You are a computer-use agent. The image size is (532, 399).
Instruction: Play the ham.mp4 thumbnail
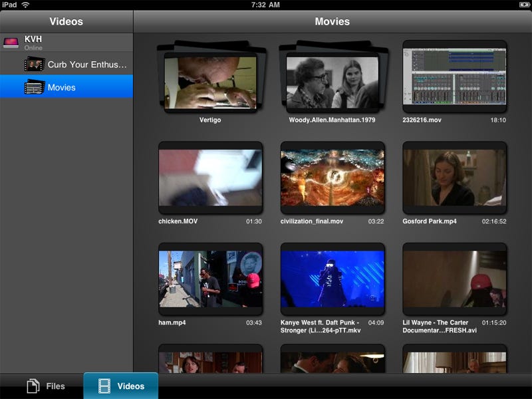tap(210, 279)
